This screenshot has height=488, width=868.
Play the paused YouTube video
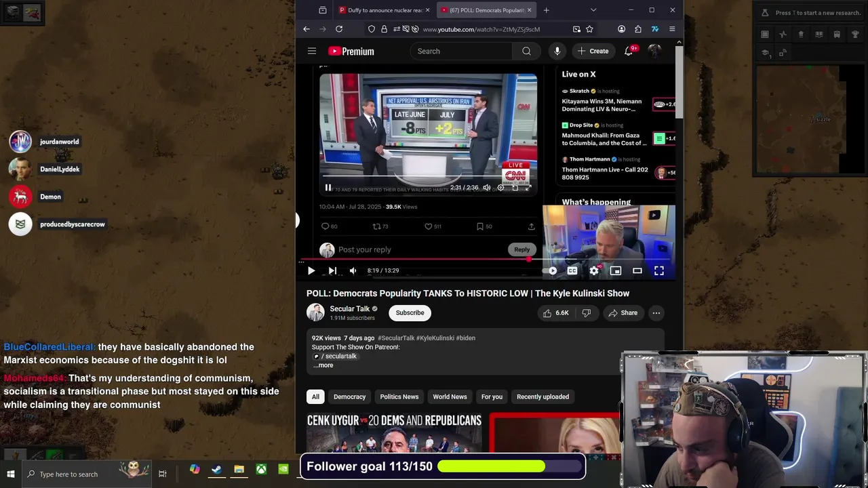[311, 270]
